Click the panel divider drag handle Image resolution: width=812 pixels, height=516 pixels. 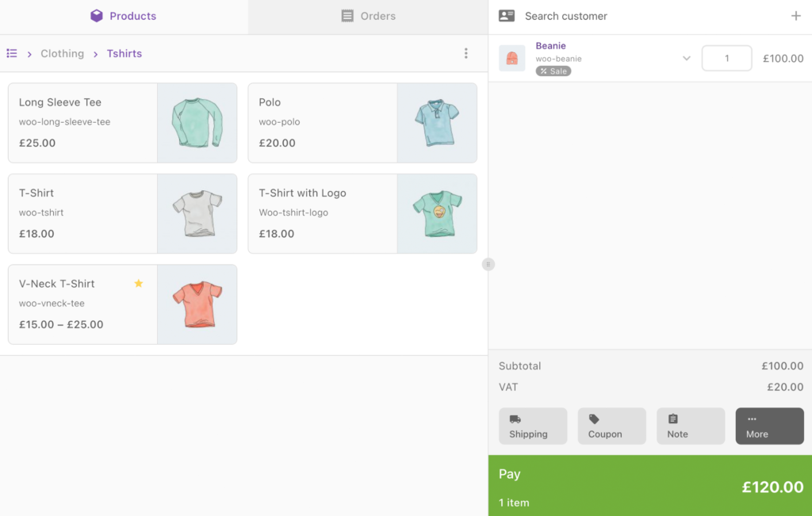(488, 265)
